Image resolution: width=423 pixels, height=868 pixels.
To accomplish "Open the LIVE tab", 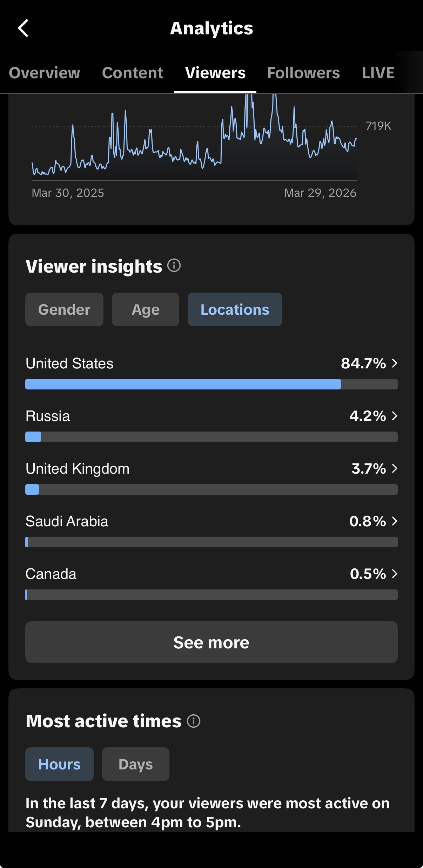I will [378, 73].
